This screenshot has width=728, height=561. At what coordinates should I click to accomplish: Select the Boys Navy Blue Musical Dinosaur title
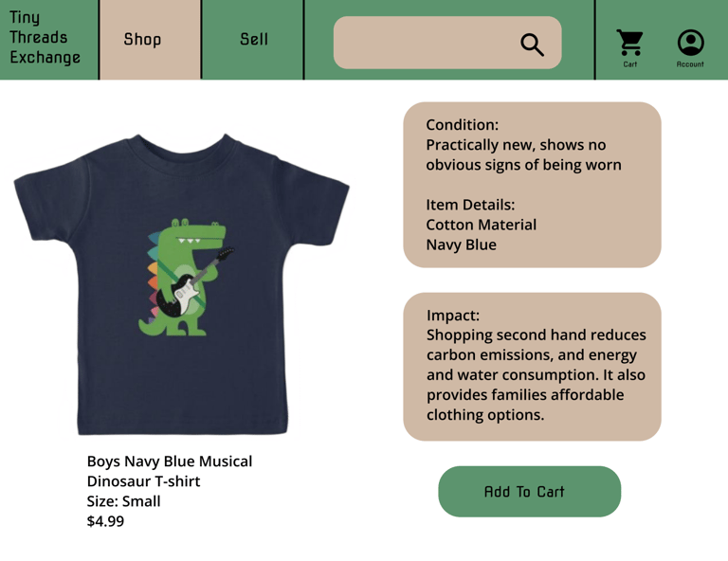click(170, 471)
